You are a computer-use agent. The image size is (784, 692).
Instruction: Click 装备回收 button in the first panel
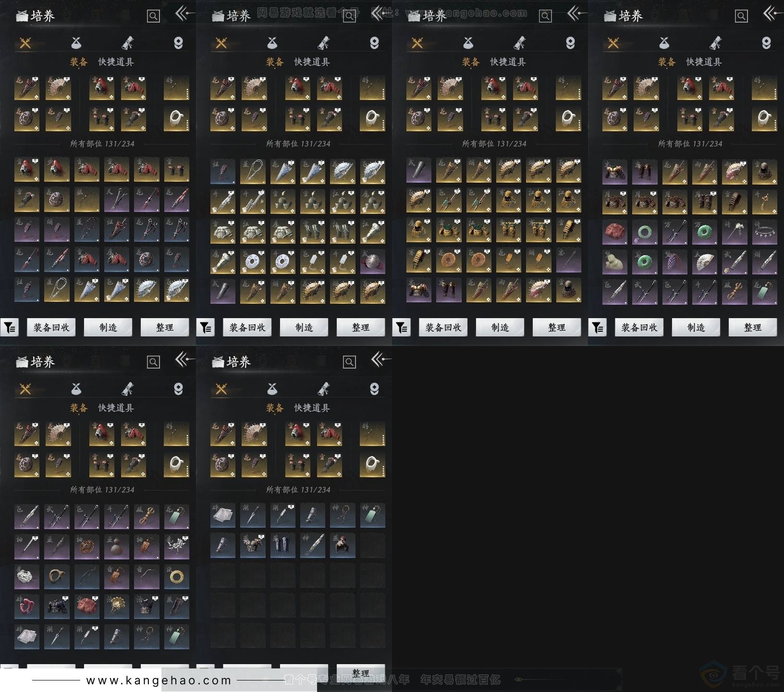pyautogui.click(x=51, y=327)
